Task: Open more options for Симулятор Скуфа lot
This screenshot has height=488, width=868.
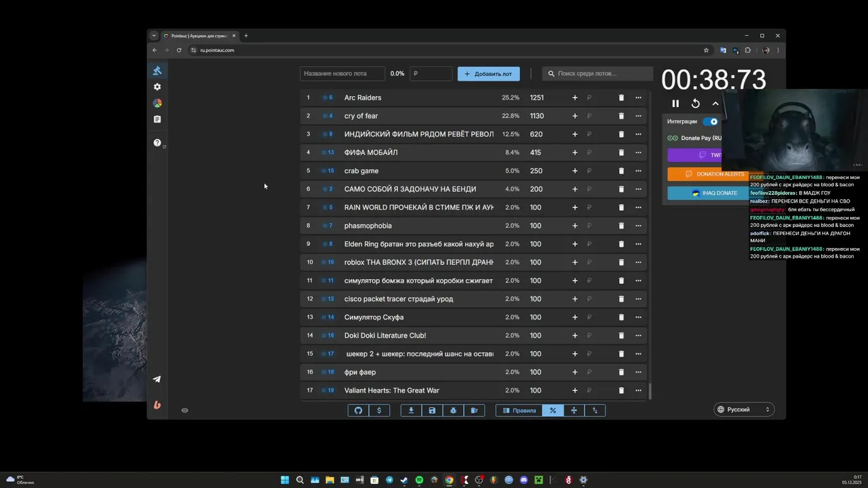Action: click(638, 317)
